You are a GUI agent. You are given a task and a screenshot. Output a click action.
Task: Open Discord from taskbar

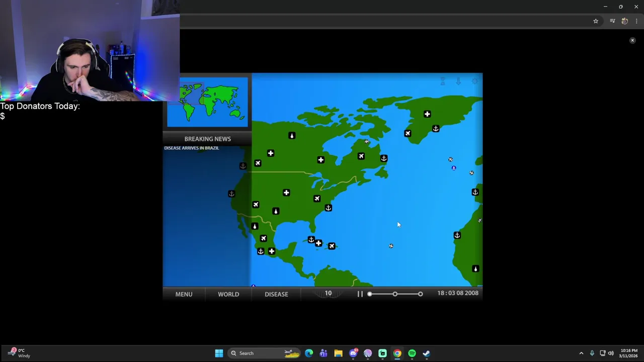(353, 353)
